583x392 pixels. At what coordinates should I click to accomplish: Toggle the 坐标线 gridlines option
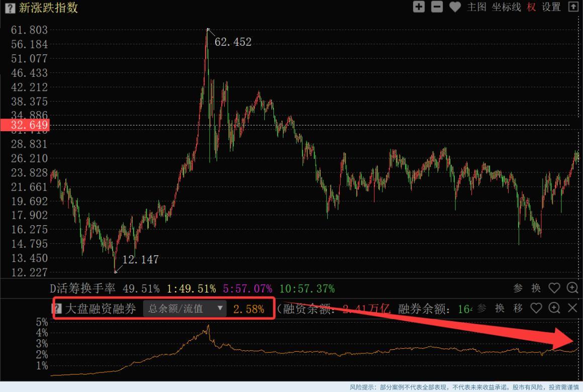[506, 7]
